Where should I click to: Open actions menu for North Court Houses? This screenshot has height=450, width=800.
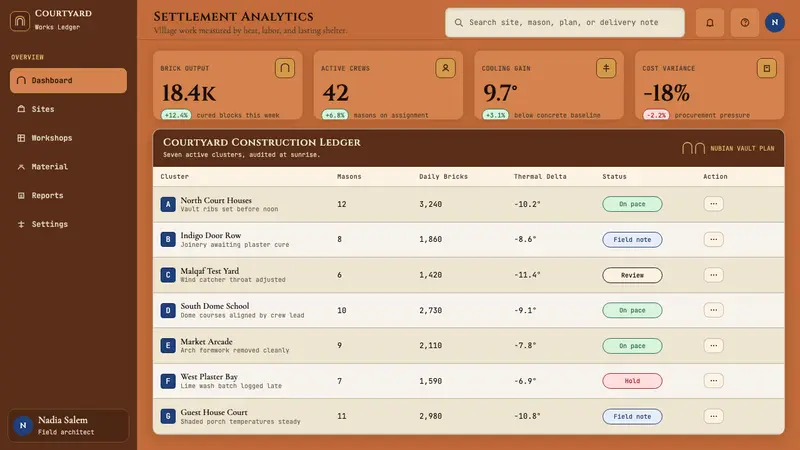click(x=713, y=204)
